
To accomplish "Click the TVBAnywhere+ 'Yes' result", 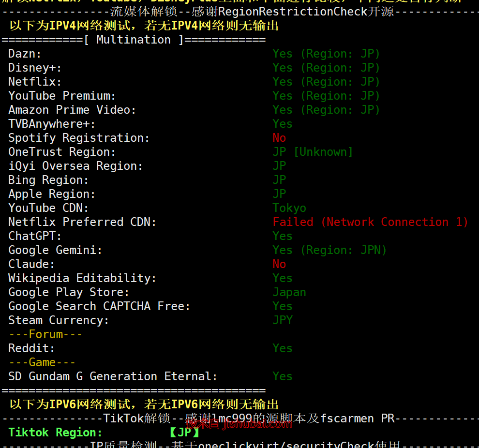I will click(283, 124).
